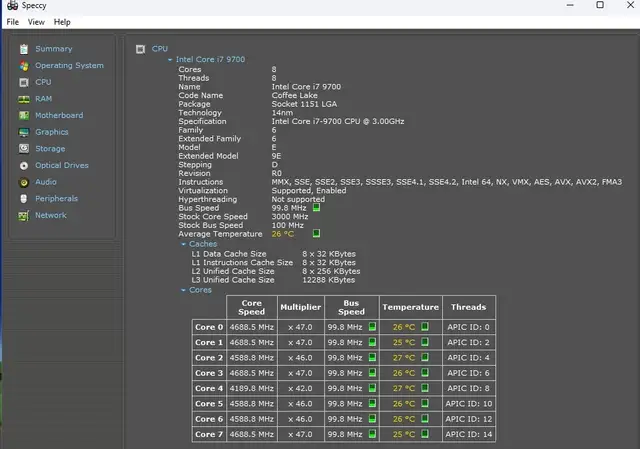Select Peripherals in the sidebar

(56, 199)
